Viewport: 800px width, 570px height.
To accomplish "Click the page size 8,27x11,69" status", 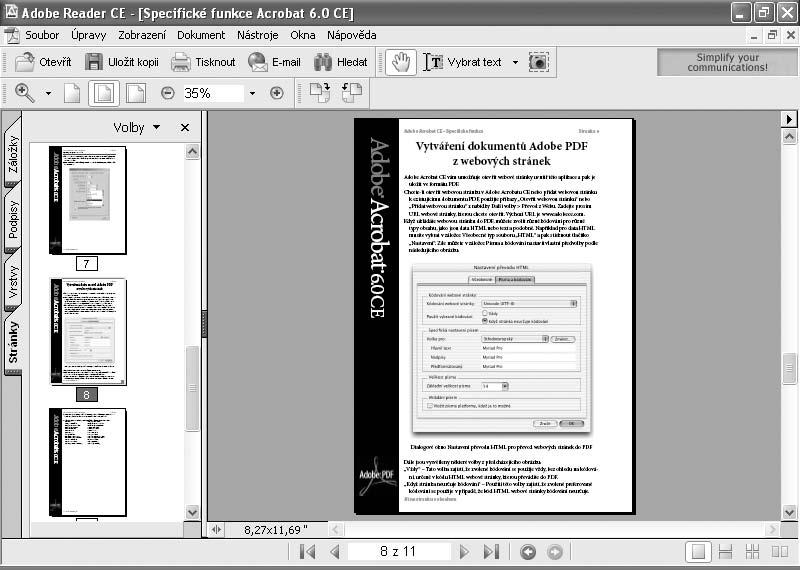I will [276, 530].
